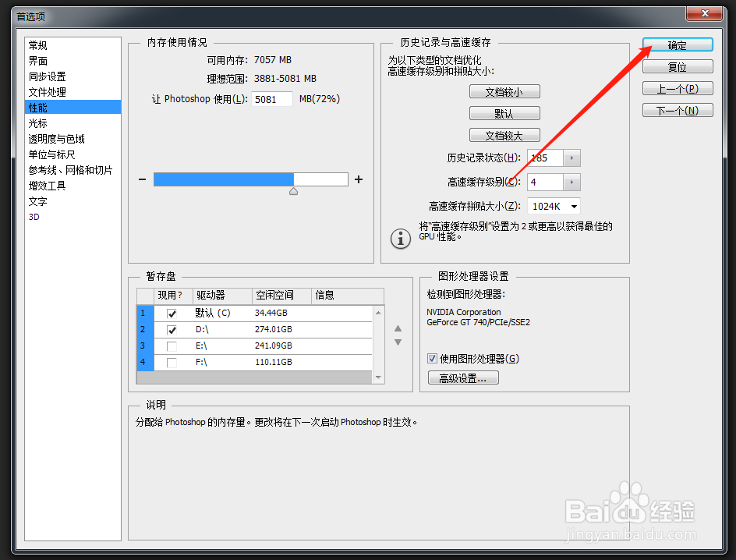Open 3D preferences category

click(x=73, y=217)
